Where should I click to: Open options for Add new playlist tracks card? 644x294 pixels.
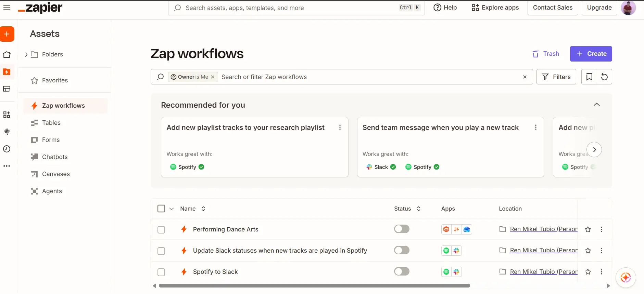tap(340, 128)
